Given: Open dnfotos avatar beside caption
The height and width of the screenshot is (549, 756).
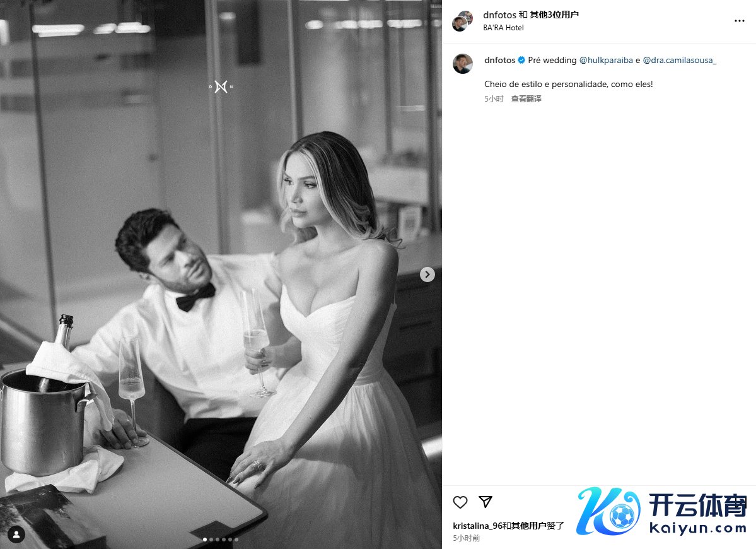Looking at the screenshot, I should tap(462, 64).
